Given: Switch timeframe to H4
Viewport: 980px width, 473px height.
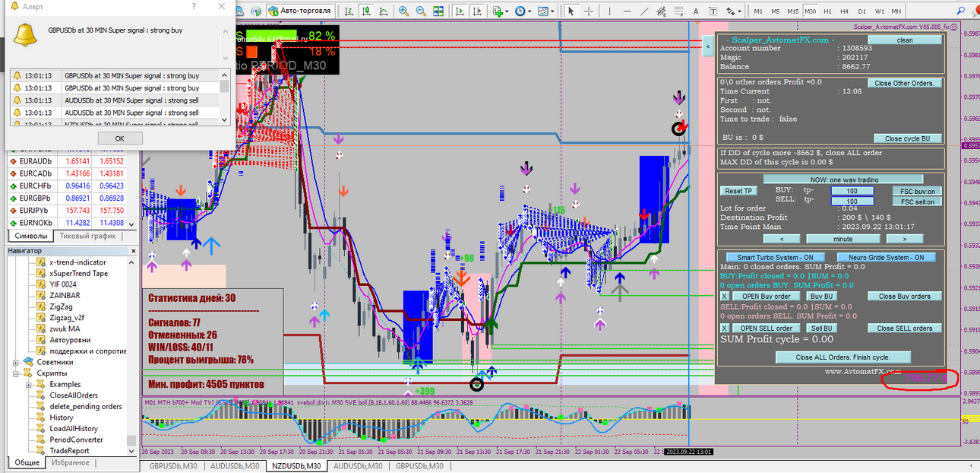Looking at the screenshot, I should click(x=844, y=11).
